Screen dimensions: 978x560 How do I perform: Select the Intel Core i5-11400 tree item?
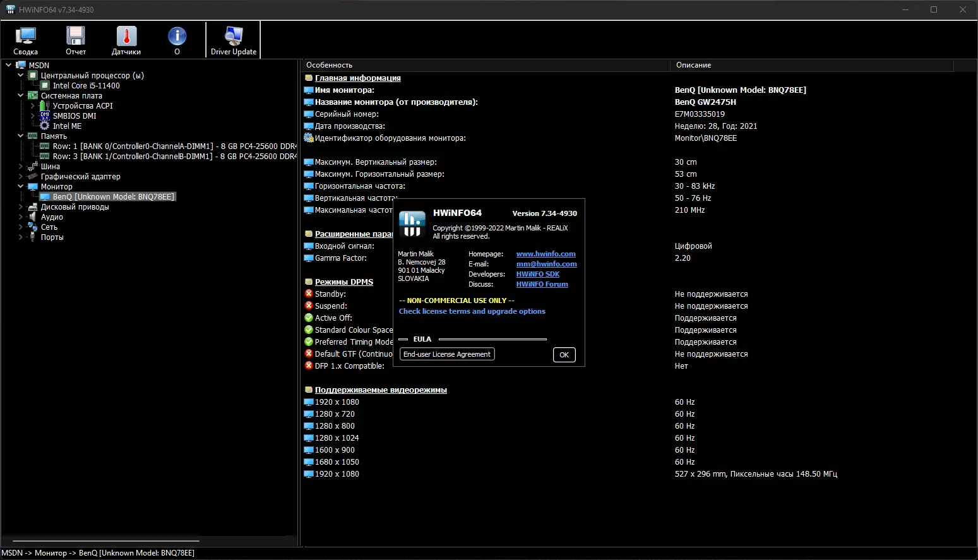coord(86,86)
